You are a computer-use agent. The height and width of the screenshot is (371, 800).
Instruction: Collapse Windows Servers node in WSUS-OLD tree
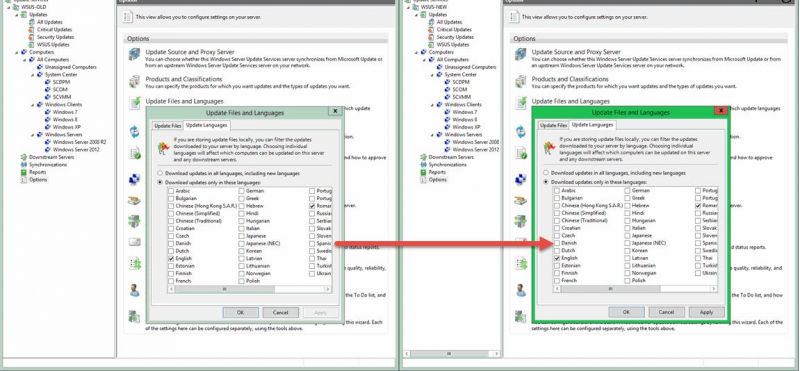tap(33, 135)
